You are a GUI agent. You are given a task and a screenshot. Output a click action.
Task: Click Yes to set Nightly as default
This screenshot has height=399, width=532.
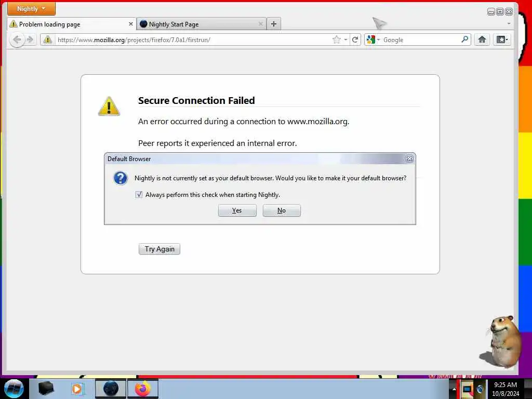point(237,210)
